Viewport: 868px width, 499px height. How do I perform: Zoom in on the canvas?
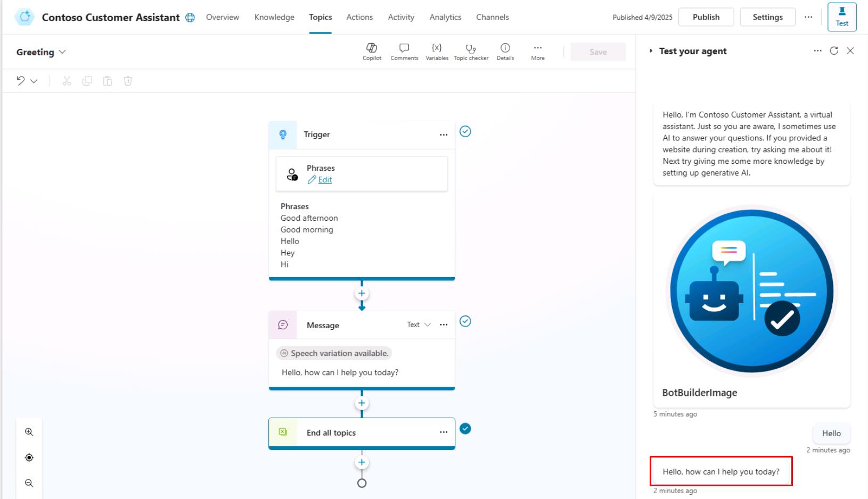(29, 432)
